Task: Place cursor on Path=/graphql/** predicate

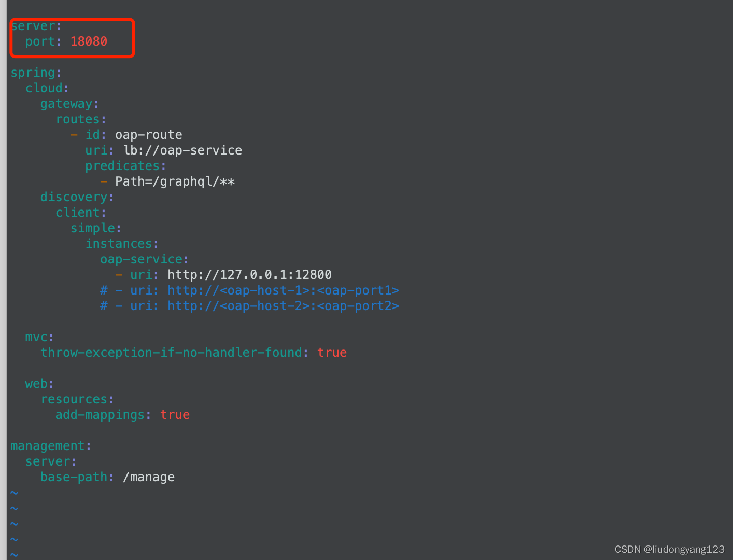Action: (x=175, y=181)
